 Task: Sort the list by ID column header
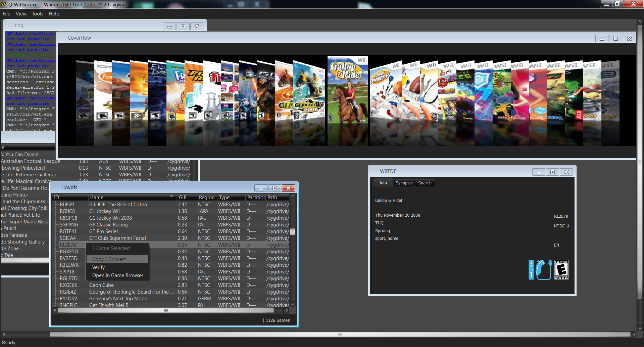pyautogui.click(x=70, y=198)
